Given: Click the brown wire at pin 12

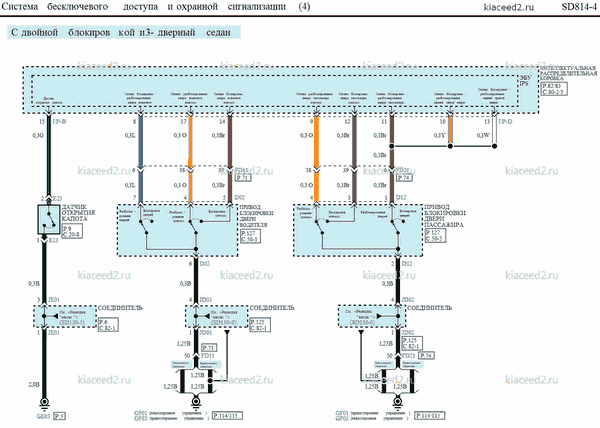Looking at the screenshot, I should 354,142.
